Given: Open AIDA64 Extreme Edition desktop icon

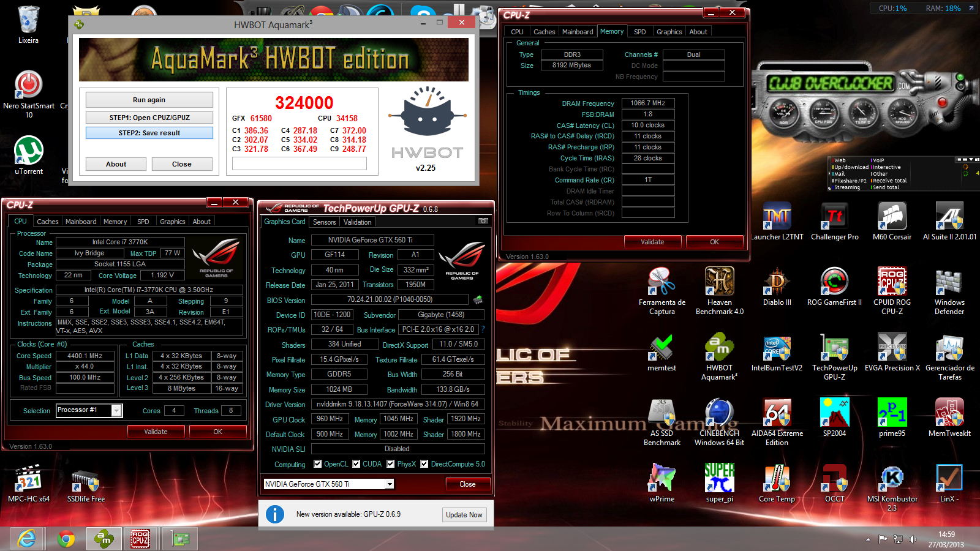Looking at the screenshot, I should (777, 422).
